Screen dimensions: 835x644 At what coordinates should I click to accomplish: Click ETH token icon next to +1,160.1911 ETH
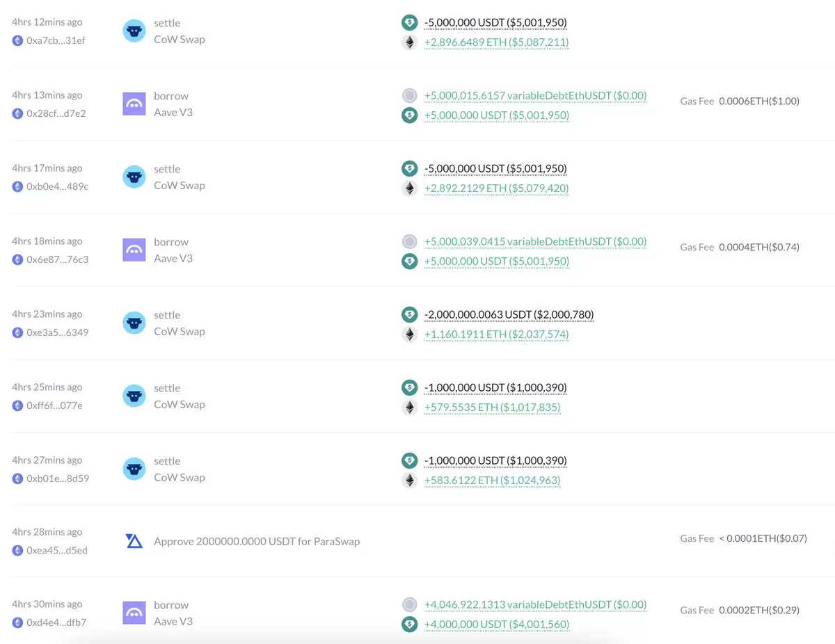pyautogui.click(x=410, y=335)
